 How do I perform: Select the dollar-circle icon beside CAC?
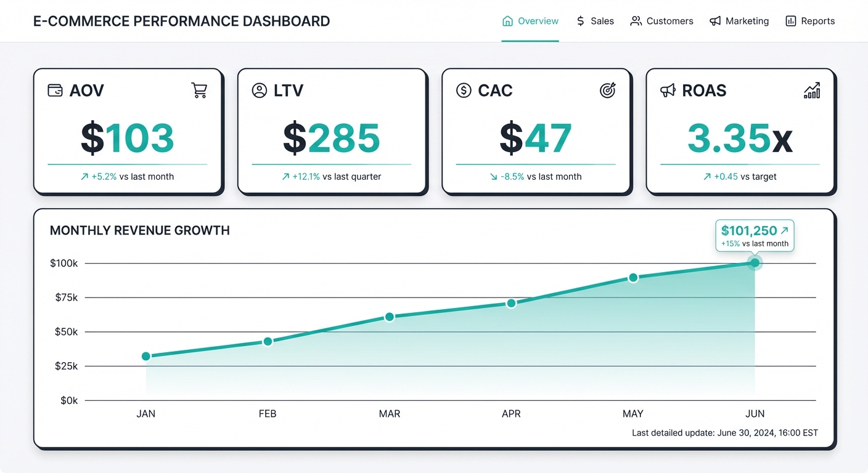[463, 90]
